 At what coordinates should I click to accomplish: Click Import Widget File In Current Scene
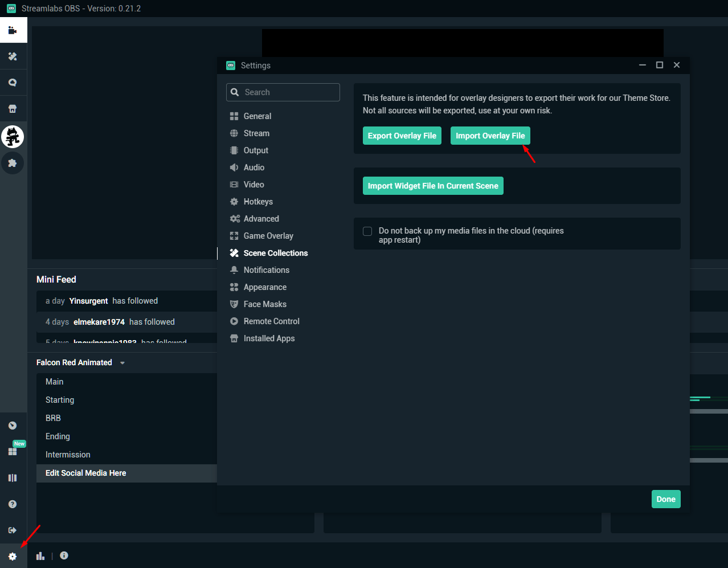[433, 185]
